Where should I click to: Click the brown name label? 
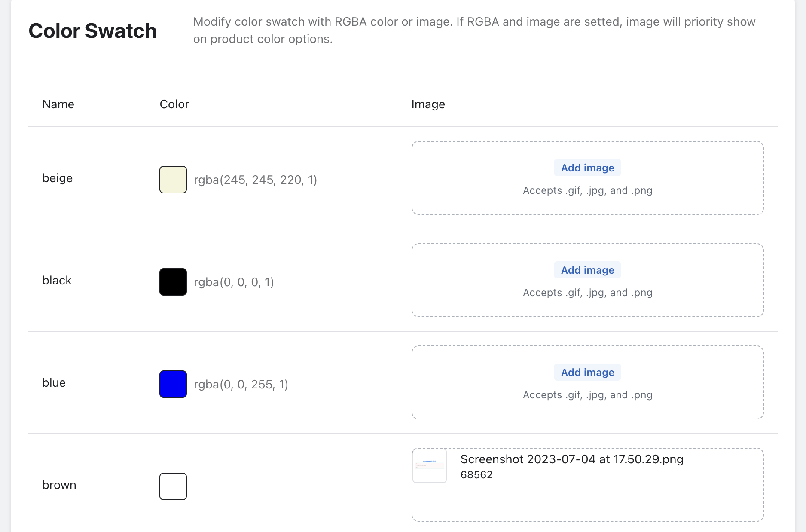tap(59, 485)
